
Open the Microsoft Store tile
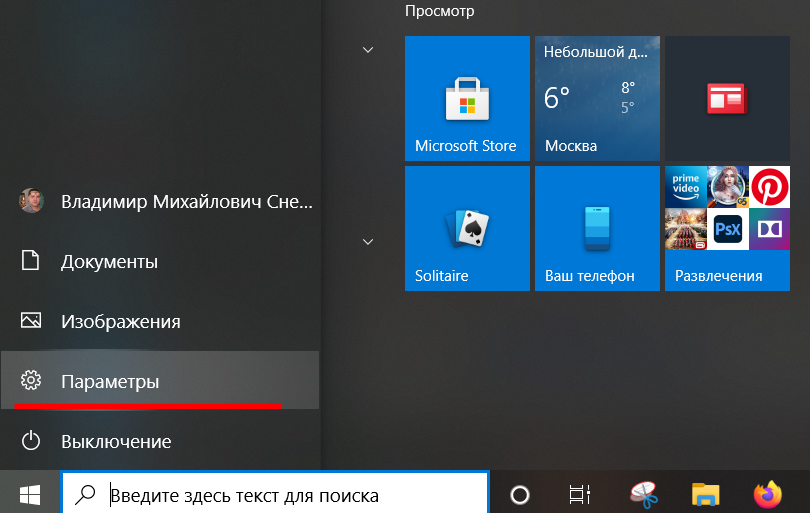(x=467, y=98)
